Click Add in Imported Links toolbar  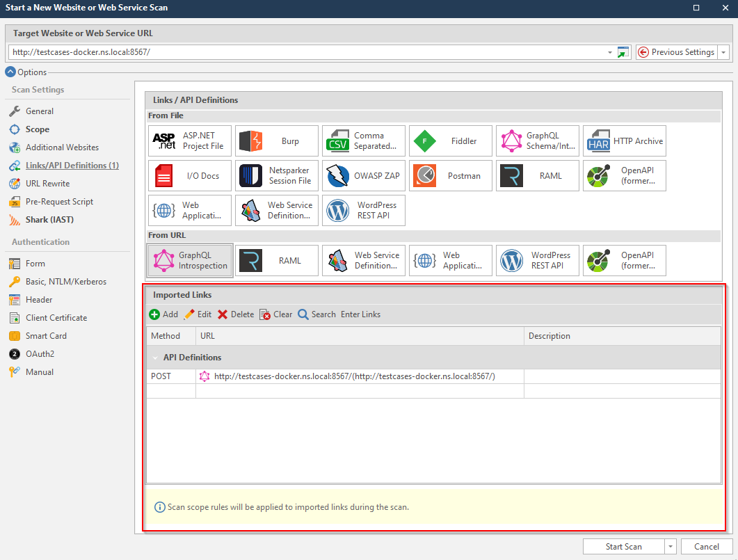(x=163, y=314)
